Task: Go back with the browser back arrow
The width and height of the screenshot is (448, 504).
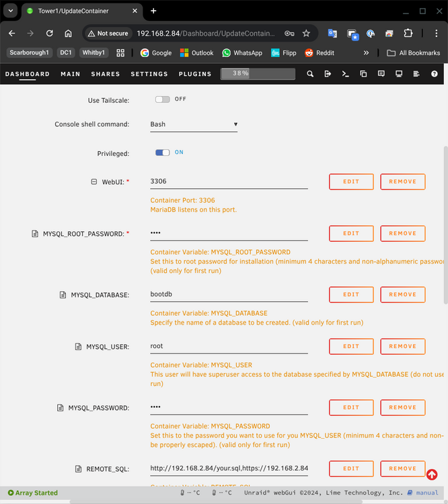Action: point(12,33)
